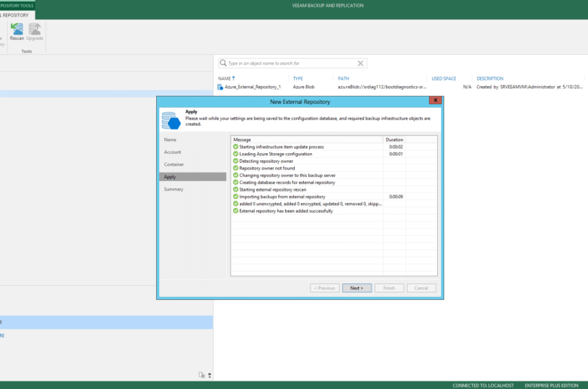Sort by the PATH column header
Viewport: 588px width, 389px height.
[344, 78]
